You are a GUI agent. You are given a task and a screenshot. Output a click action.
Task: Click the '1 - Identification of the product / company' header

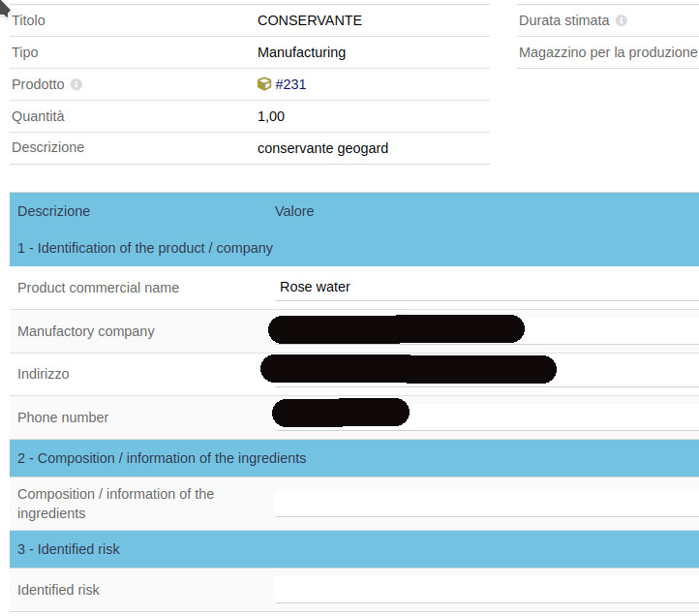(x=145, y=248)
